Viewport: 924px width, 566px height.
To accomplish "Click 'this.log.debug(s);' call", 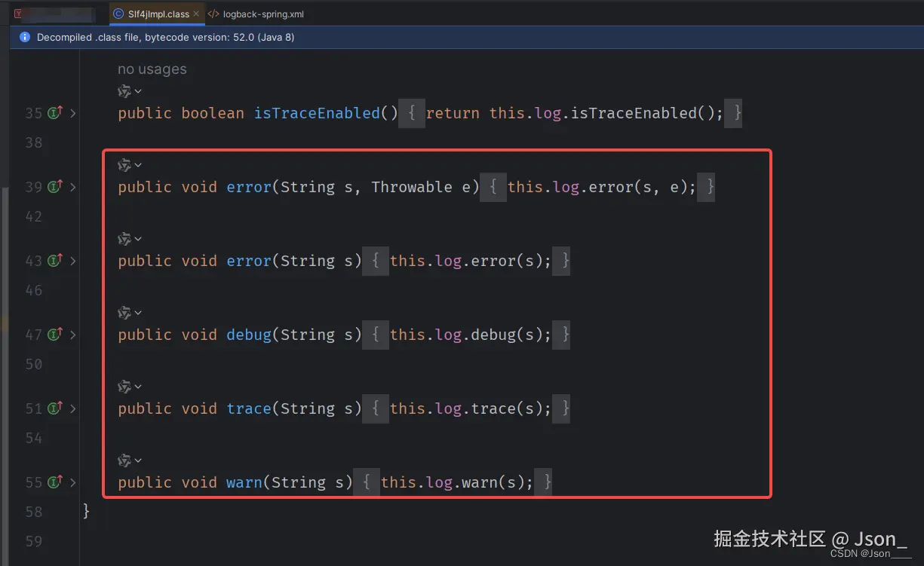I will coord(471,335).
